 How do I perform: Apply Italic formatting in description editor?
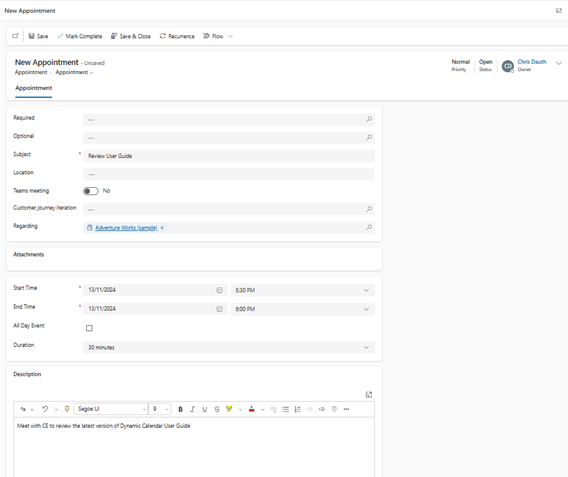[192, 409]
